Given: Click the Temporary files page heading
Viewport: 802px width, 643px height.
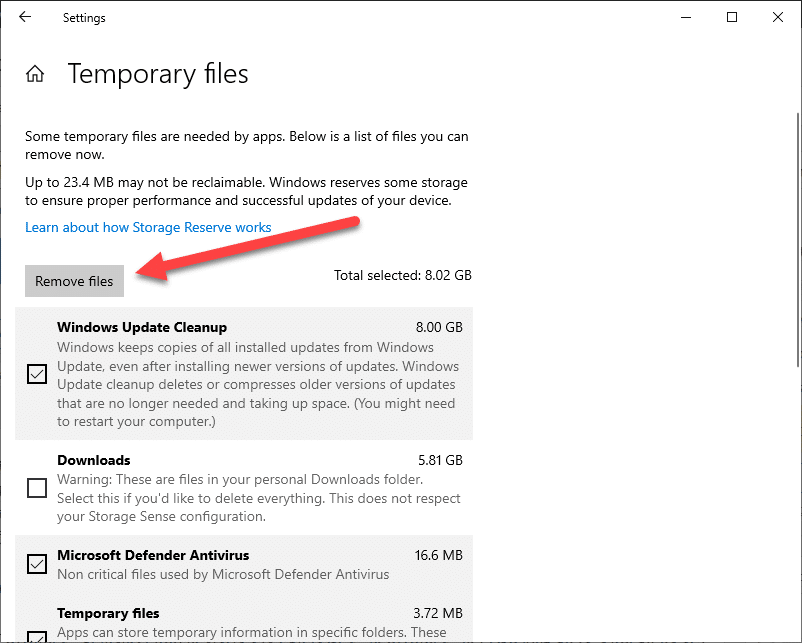Looking at the screenshot, I should pos(157,73).
